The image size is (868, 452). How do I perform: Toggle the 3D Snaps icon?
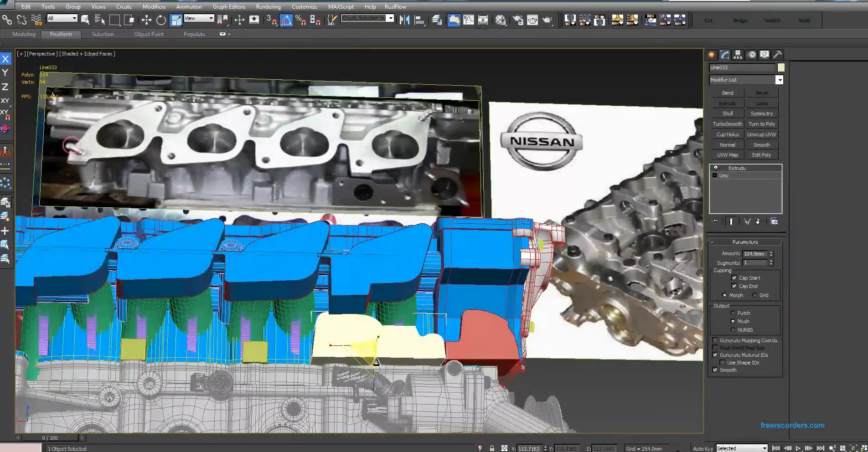click(x=272, y=20)
